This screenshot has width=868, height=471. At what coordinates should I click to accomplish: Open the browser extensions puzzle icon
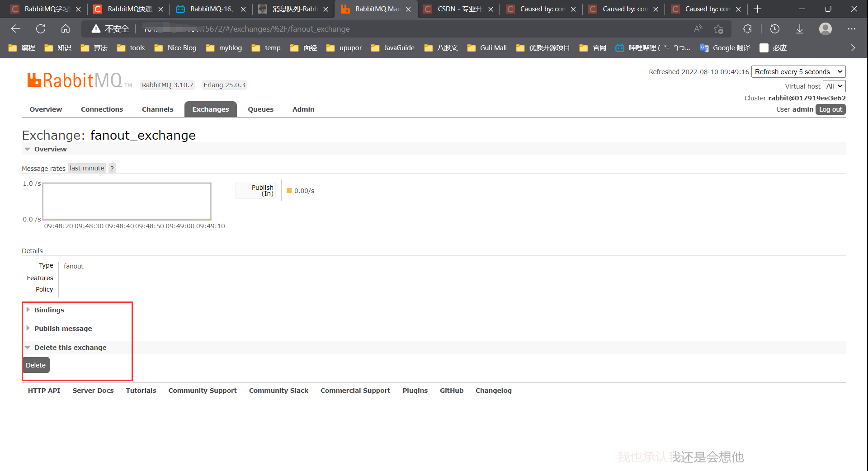coord(747,29)
